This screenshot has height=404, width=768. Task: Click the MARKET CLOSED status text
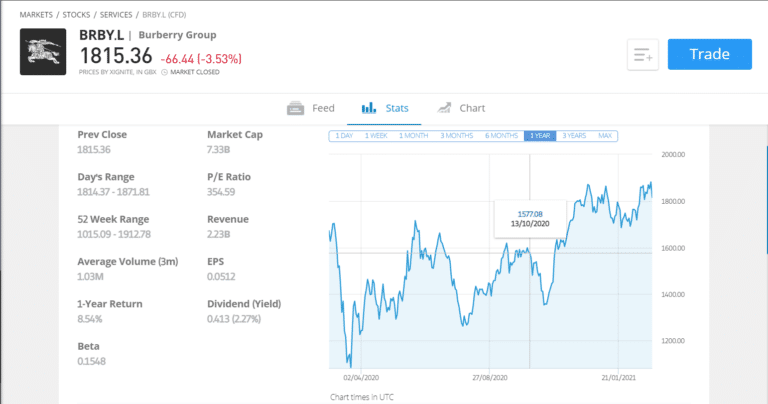click(195, 72)
